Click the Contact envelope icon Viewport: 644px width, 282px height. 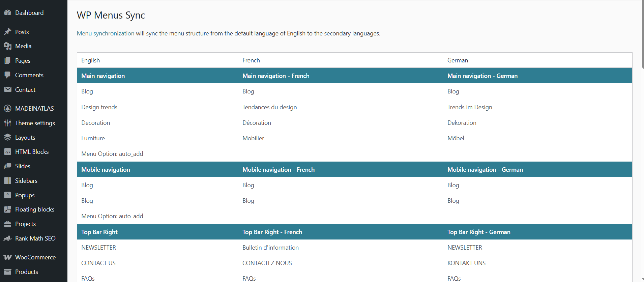(x=7, y=89)
